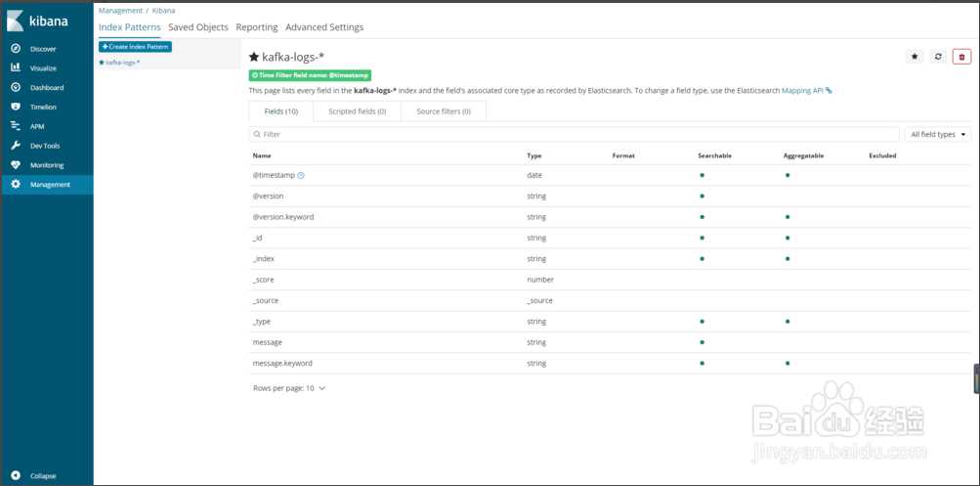Image resolution: width=980 pixels, height=486 pixels.
Task: Open the Monitoring heartbeat icon
Action: pyautogui.click(x=16, y=165)
